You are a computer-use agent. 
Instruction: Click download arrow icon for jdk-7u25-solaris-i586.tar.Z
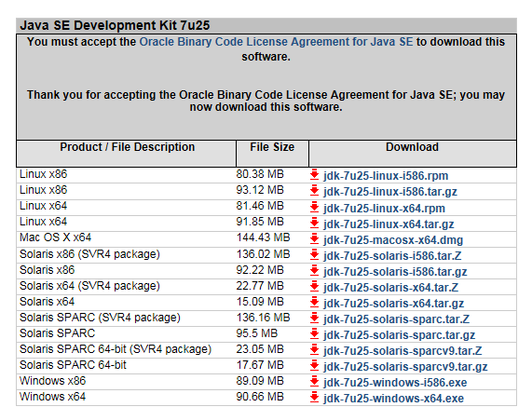pos(315,254)
